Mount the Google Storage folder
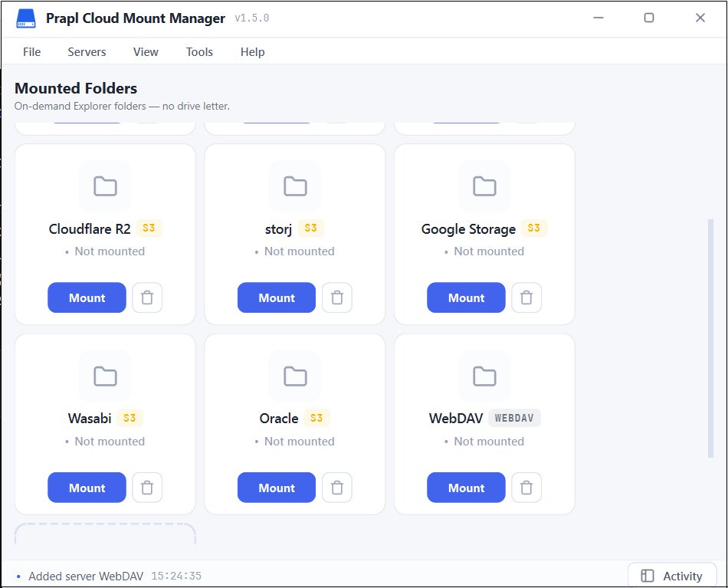This screenshot has height=588, width=728. click(466, 297)
